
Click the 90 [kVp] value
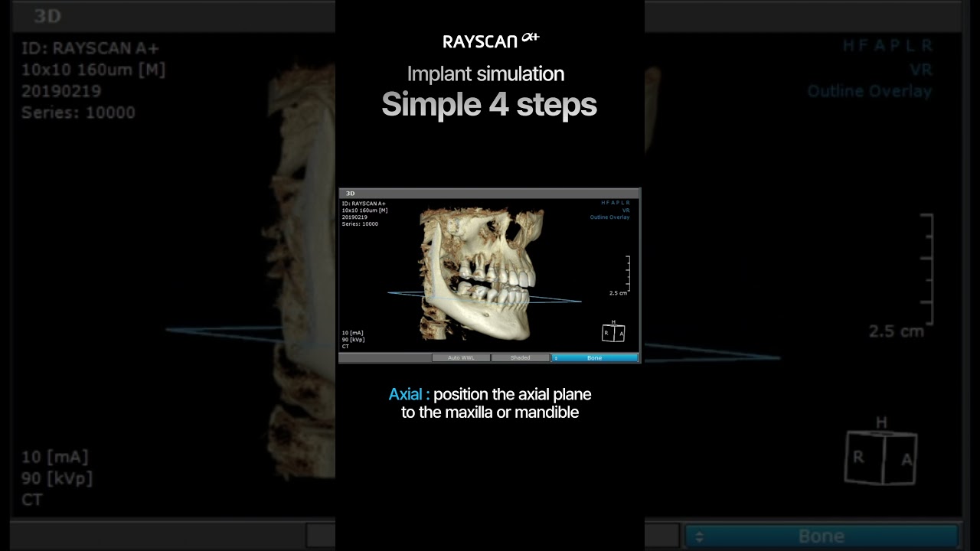353,340
